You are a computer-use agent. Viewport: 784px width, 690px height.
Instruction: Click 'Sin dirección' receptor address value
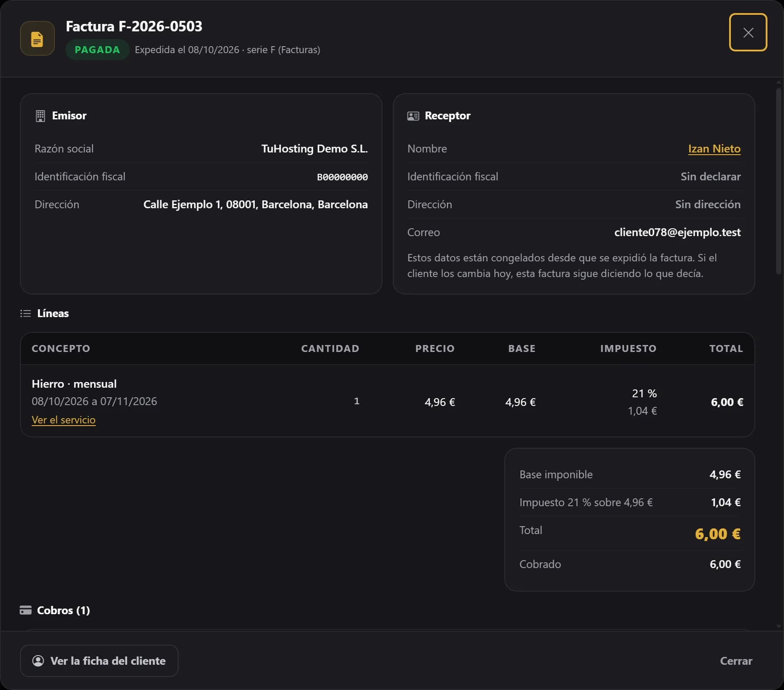[708, 204]
